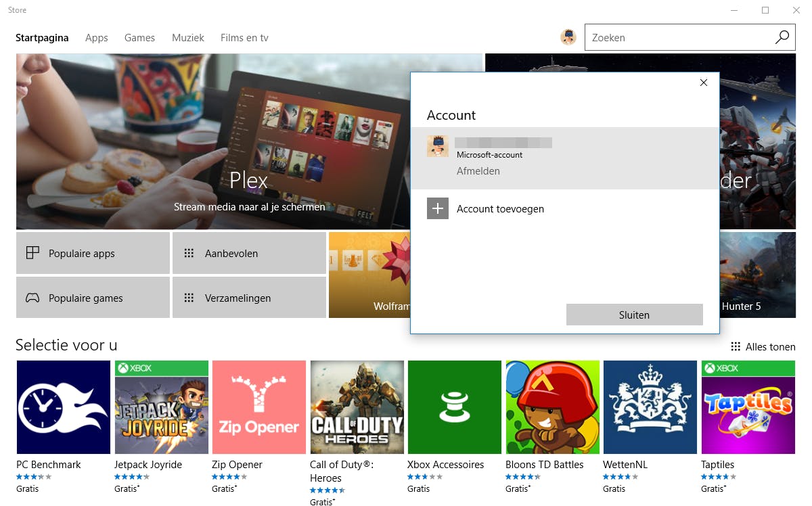This screenshot has width=812, height=506.
Task: Open the user profile avatar in header
Action: pos(568,37)
